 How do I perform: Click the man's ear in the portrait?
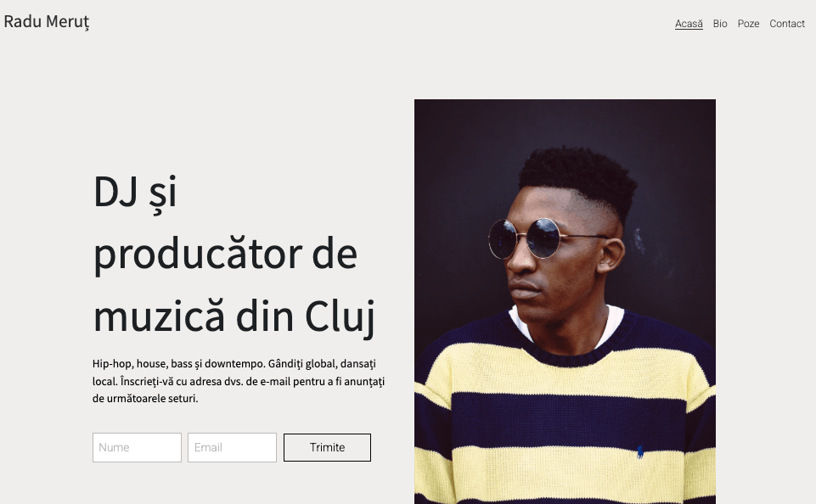point(612,255)
